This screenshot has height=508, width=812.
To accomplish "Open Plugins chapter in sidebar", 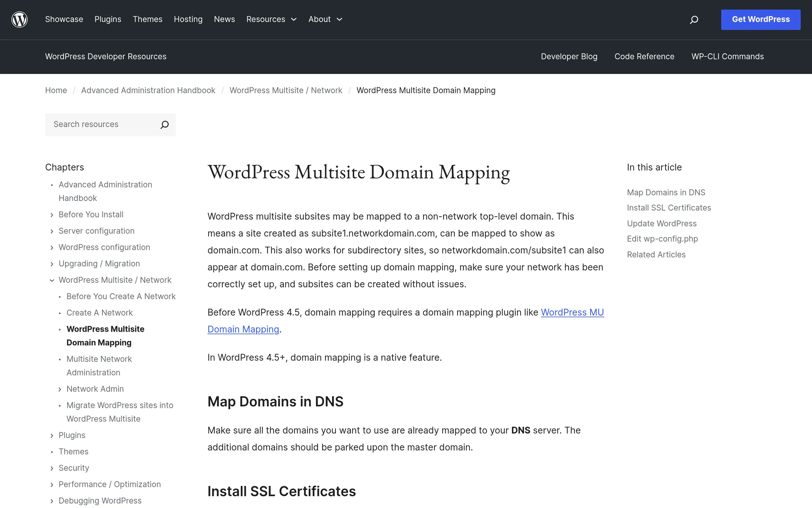I will (72, 435).
